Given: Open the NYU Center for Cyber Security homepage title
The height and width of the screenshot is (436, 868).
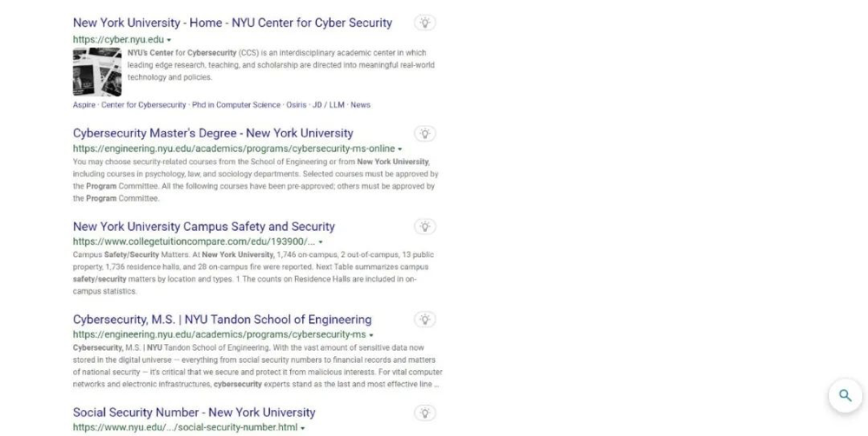Looking at the screenshot, I should [x=233, y=23].
